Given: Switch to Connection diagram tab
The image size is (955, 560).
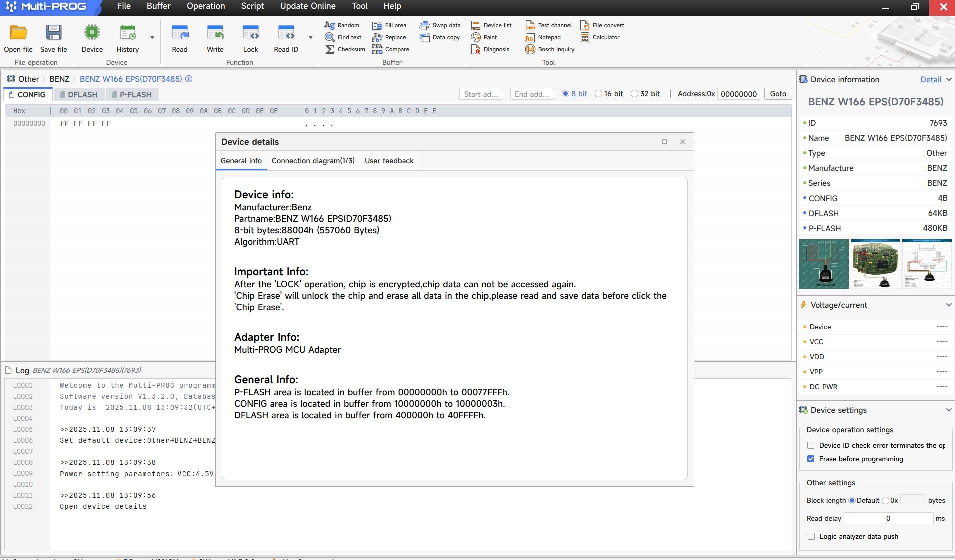Looking at the screenshot, I should coord(313,161).
